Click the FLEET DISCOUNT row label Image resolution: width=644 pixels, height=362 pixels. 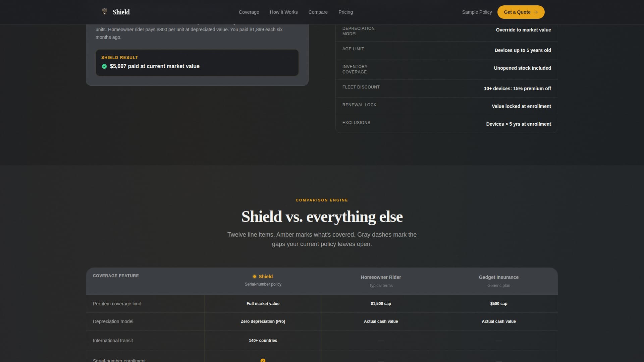[361, 87]
